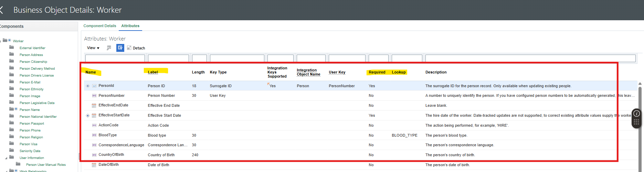This screenshot has width=644, height=172.
Task: Focus the Description column filter field
Action: pos(530,58)
